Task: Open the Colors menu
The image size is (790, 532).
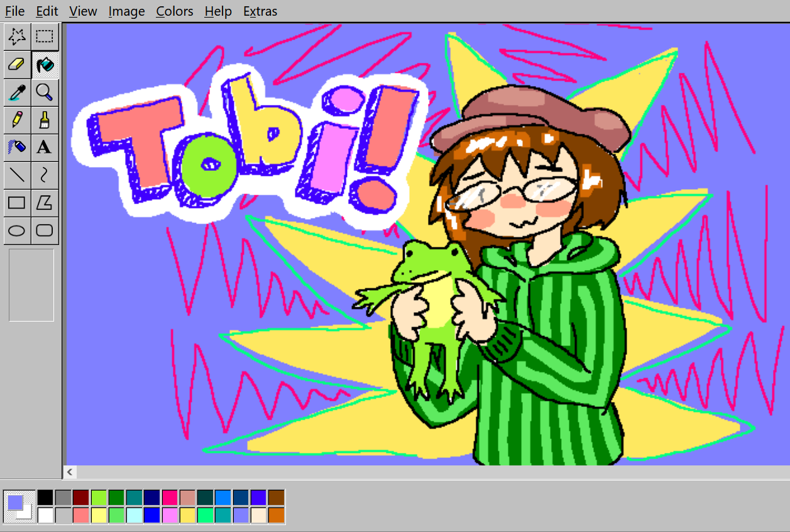Action: tap(175, 11)
